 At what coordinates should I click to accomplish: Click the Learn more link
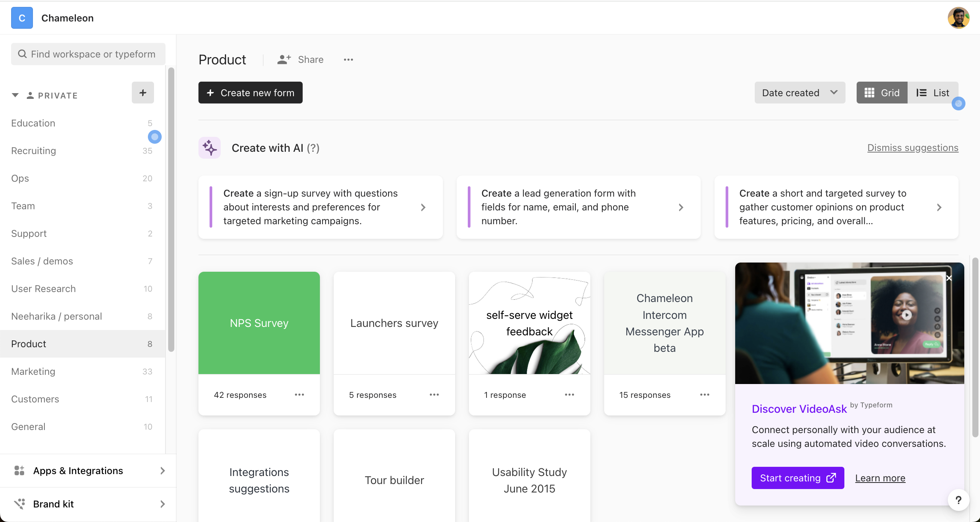pyautogui.click(x=880, y=478)
